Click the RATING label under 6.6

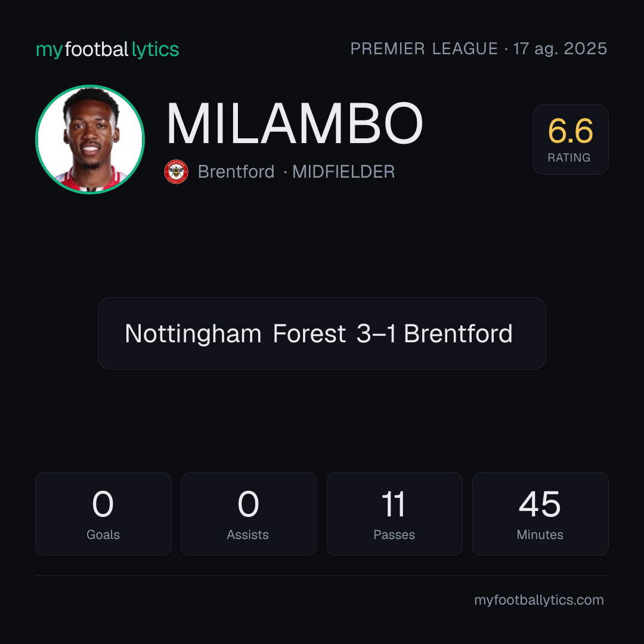click(569, 157)
